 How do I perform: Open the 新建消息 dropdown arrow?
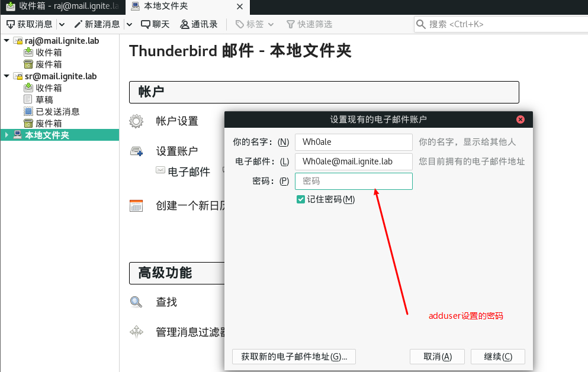click(x=129, y=24)
